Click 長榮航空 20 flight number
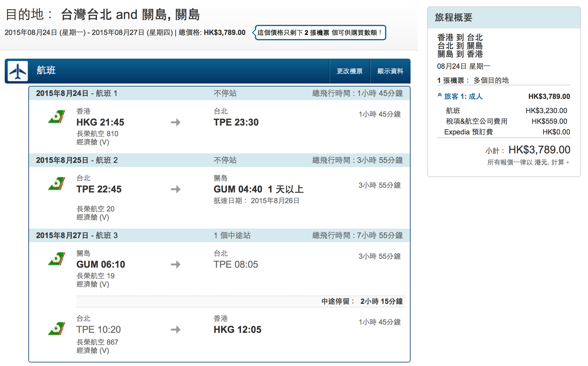This screenshot has width=588, height=366. coord(95,209)
